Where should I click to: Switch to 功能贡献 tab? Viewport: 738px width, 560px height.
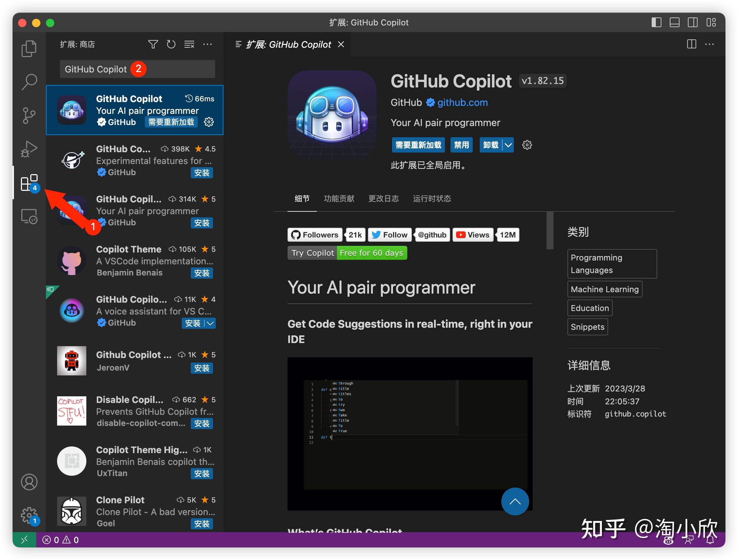pos(339,199)
